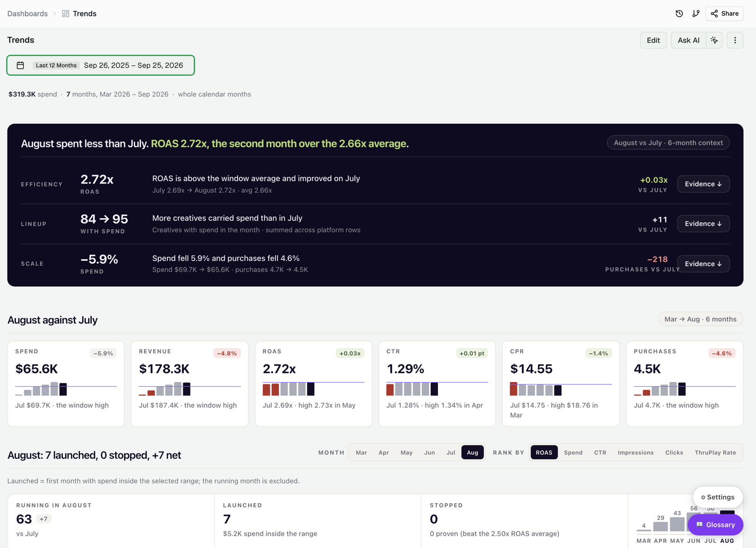This screenshot has width=756, height=548.
Task: Click the Running in August count 63
Action: 24,519
